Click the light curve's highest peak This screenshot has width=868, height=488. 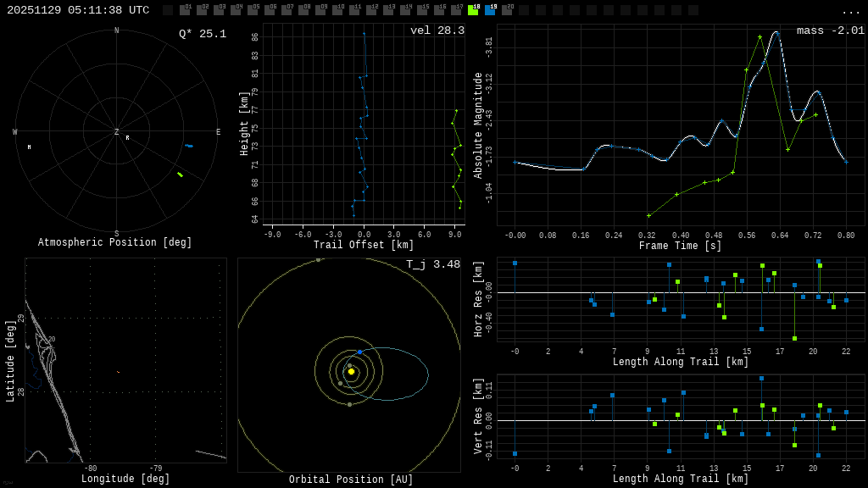pos(775,32)
